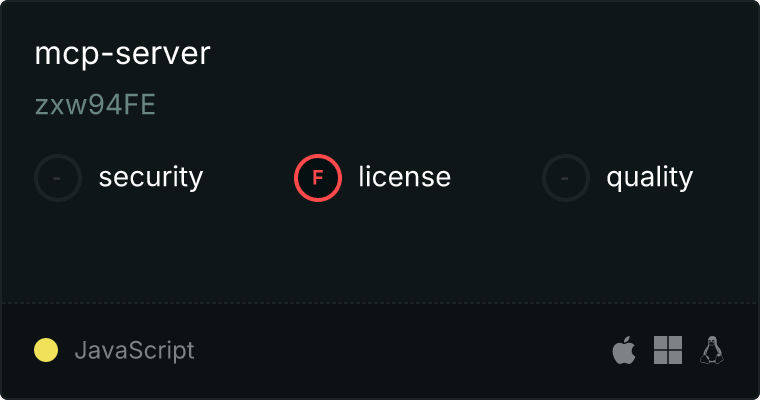Click the Windows platform icon
The image size is (760, 400).
[668, 350]
